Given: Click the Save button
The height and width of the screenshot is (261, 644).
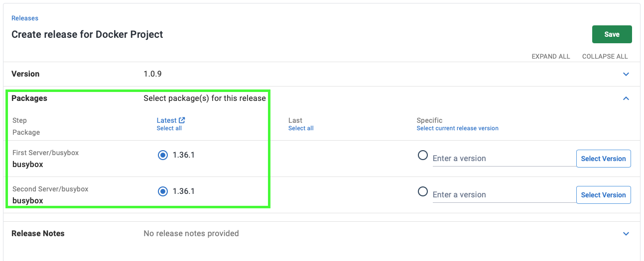Looking at the screenshot, I should [x=612, y=34].
